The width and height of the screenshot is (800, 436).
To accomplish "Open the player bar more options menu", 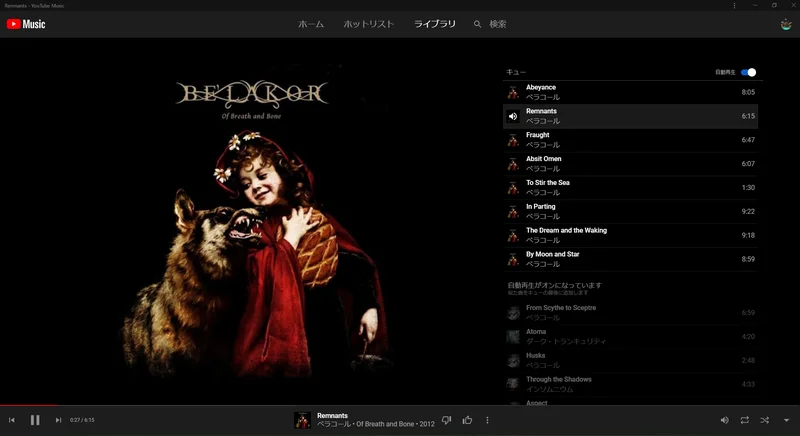I will [487, 420].
